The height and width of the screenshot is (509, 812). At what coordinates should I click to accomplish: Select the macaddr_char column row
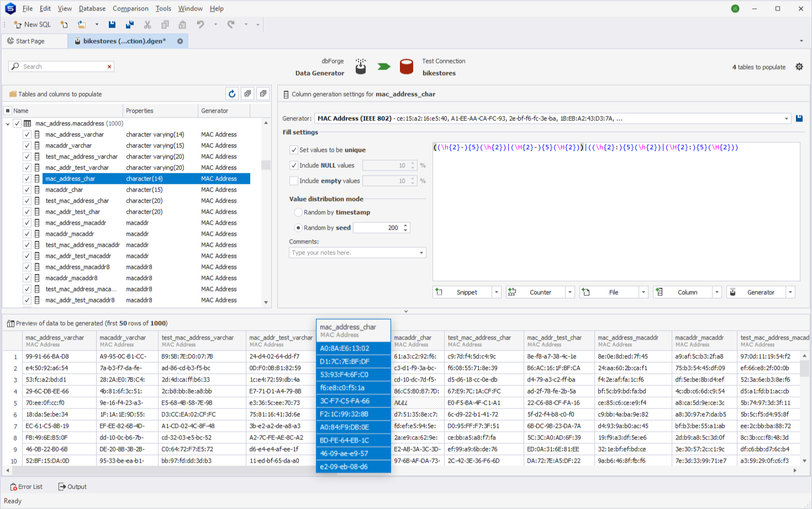pos(146,189)
